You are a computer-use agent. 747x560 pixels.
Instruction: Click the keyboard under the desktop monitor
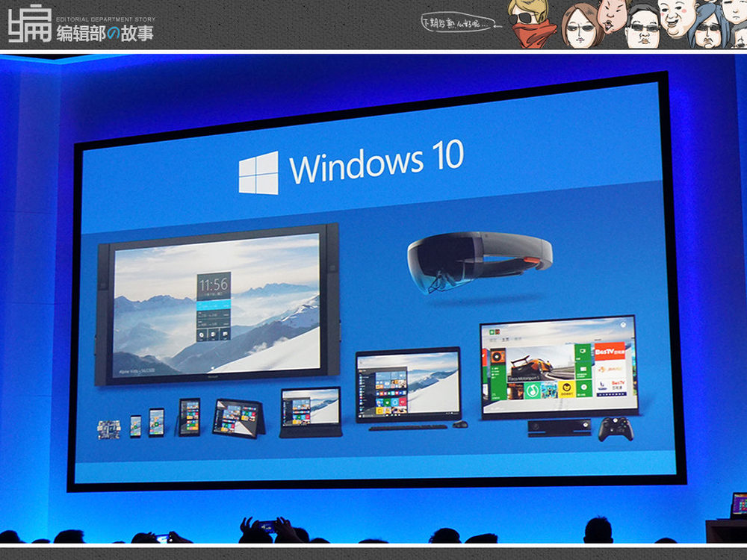(408, 428)
